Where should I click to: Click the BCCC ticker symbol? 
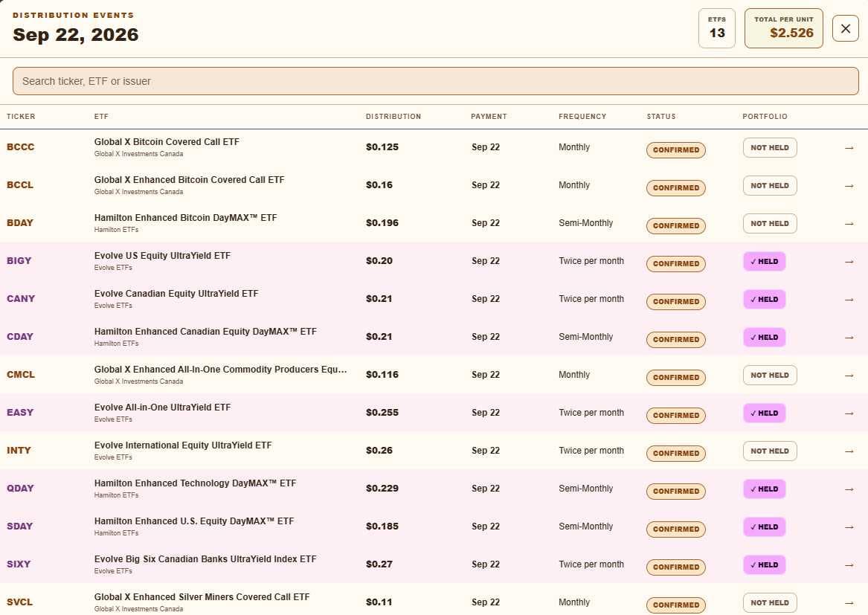click(21, 147)
